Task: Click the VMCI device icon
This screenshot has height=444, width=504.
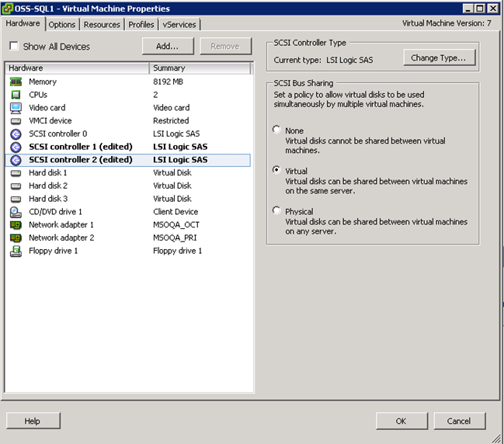Action: (16, 121)
